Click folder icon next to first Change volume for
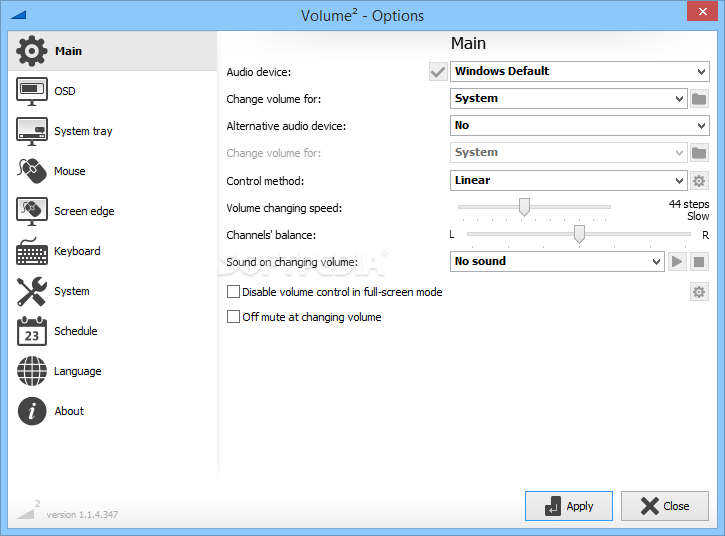The height and width of the screenshot is (536, 725). 699,99
